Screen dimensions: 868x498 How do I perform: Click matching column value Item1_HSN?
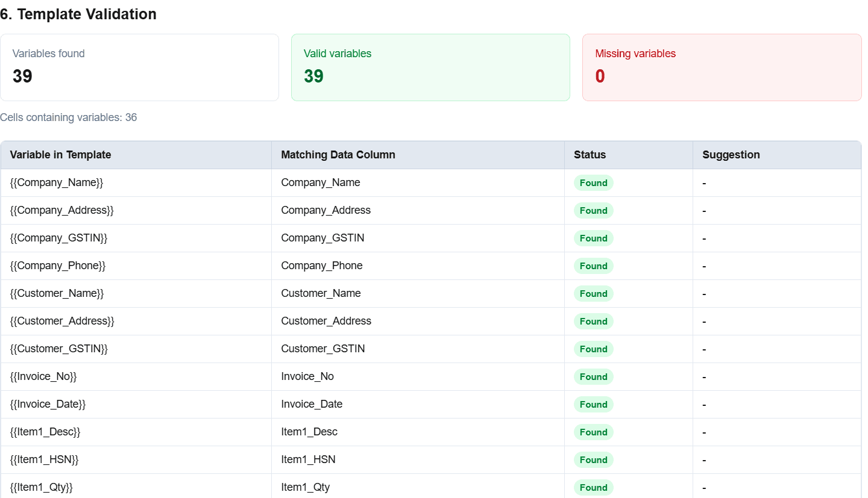pos(309,459)
